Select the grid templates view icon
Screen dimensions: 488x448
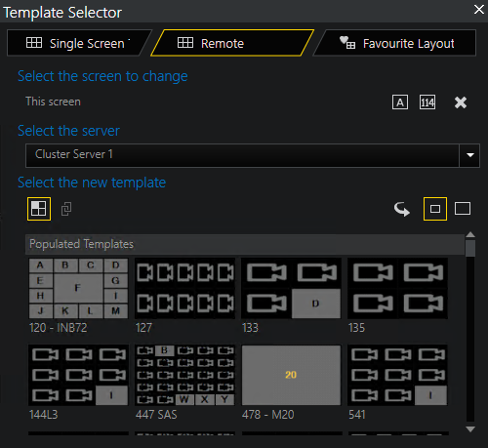tap(39, 209)
